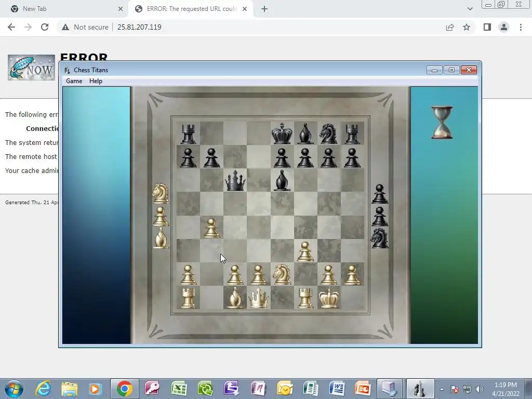This screenshot has width=532, height=399.
Task: Close the ERROR browser tab
Action: [245, 9]
